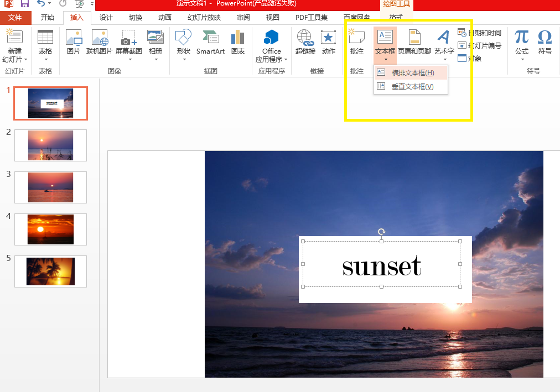Select slide 5 palm tree thumbnail
This screenshot has height=392, width=560.
(50, 271)
